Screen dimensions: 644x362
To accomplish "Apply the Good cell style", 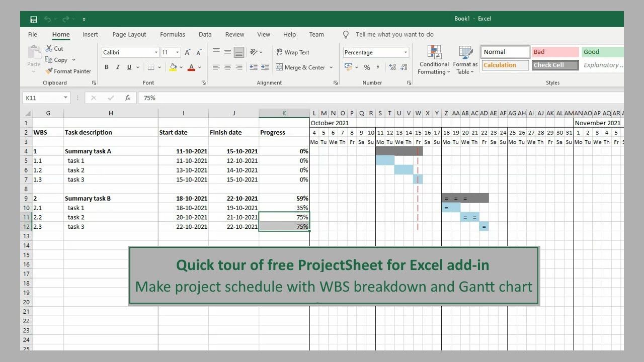I will coord(603,52).
